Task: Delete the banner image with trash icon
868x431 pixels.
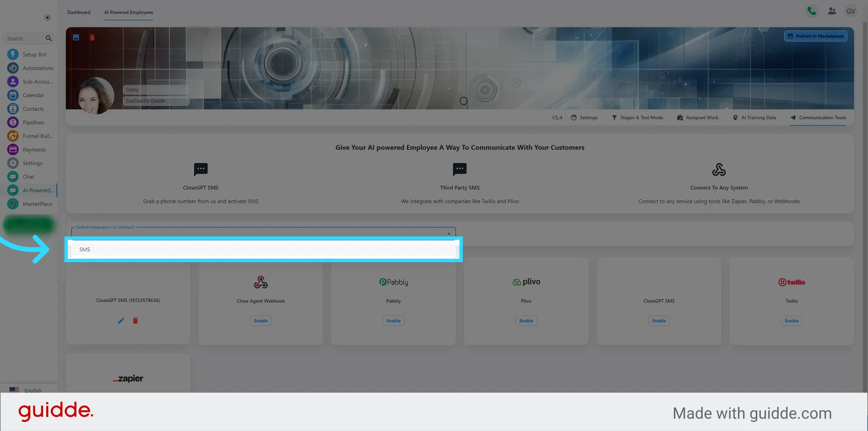Action: coord(92,37)
